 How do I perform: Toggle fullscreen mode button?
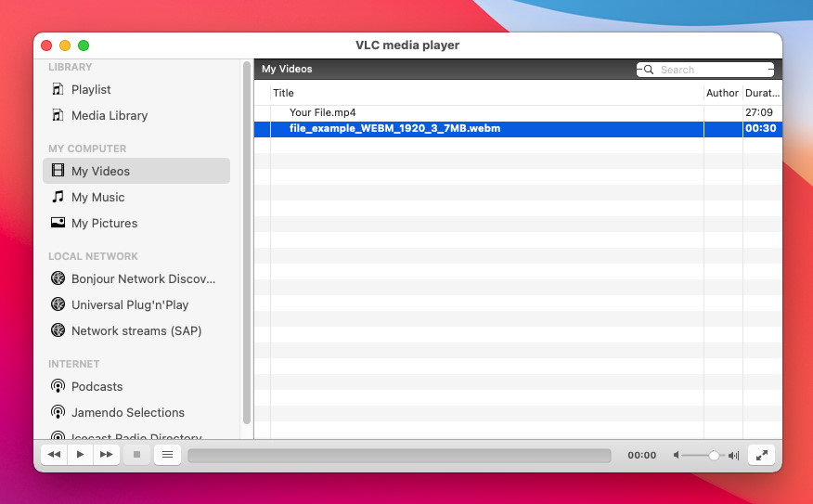(x=762, y=455)
